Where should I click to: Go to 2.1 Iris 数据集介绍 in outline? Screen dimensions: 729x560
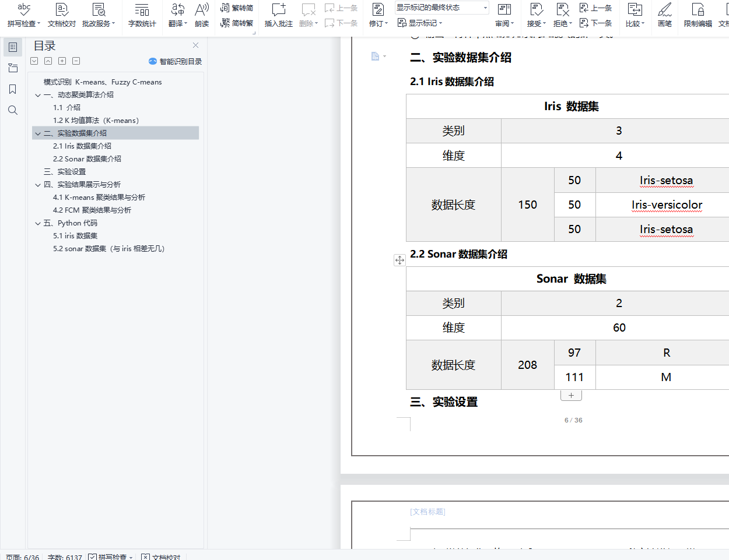click(x=82, y=146)
